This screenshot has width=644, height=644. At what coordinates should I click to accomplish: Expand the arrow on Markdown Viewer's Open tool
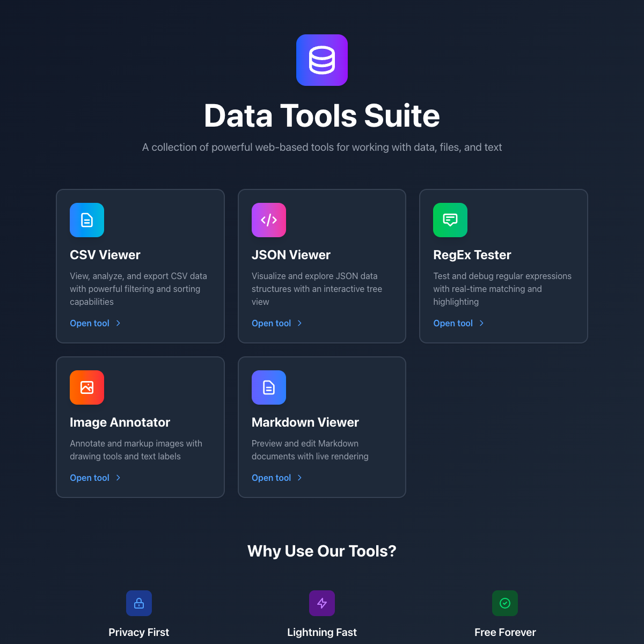300,478
